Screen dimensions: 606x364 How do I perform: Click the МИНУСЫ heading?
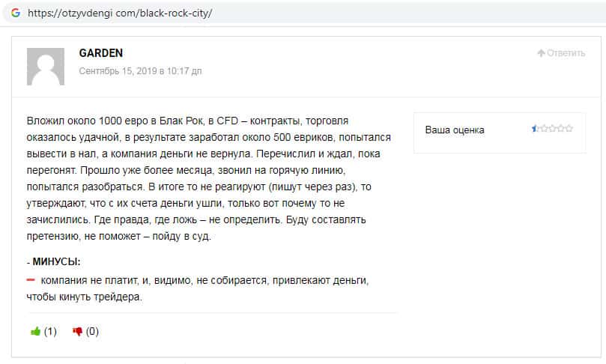pos(56,262)
